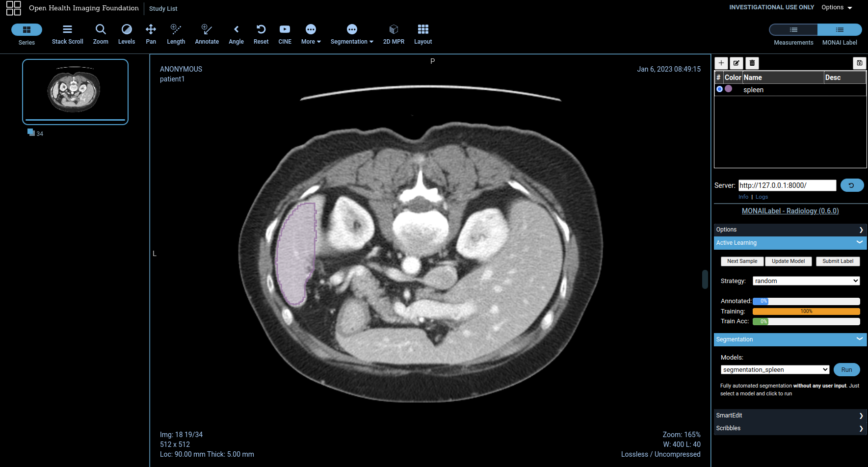Open the Options menu in header
This screenshot has width=868, height=467.
(837, 7)
